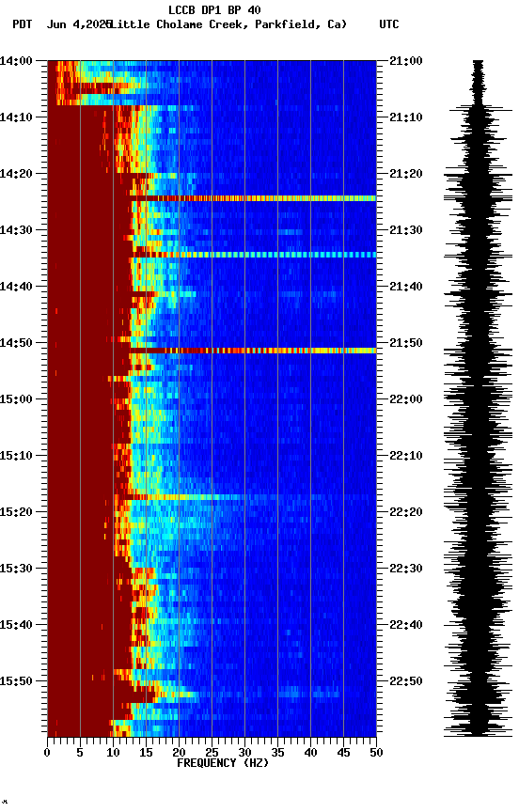
Task: Click the red broadband spike near 14:51
Action: click(253, 351)
